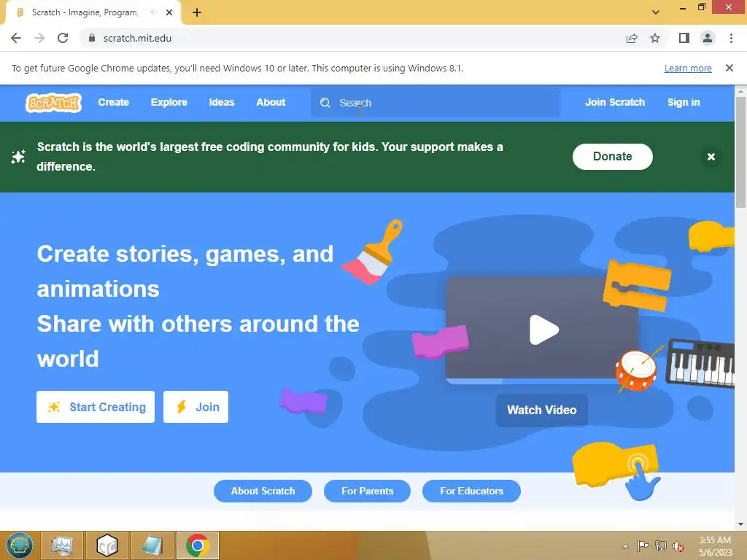Click the sparkle icon in the donation banner
The width and height of the screenshot is (747, 560).
(x=18, y=157)
